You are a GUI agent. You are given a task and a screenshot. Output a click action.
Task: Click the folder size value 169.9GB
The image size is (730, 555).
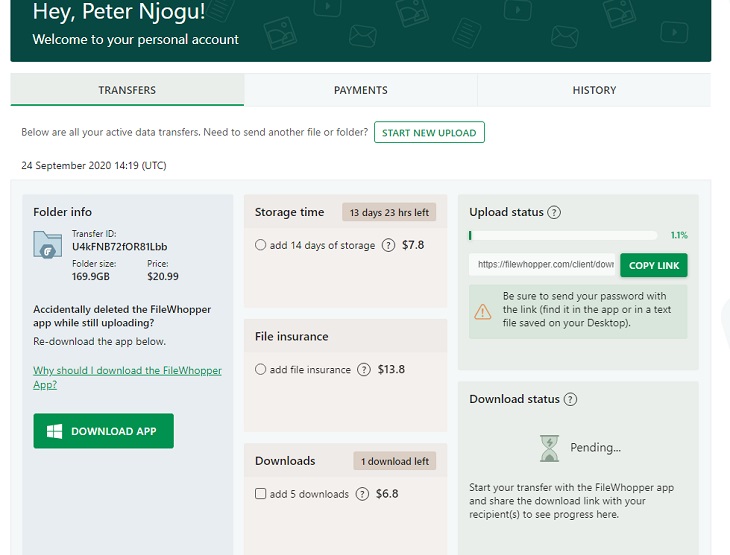[91, 277]
